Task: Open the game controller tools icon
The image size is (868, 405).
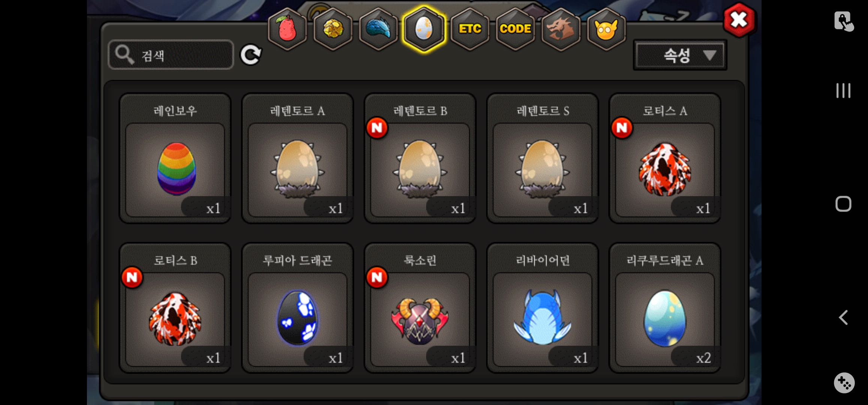Action: coord(844,383)
